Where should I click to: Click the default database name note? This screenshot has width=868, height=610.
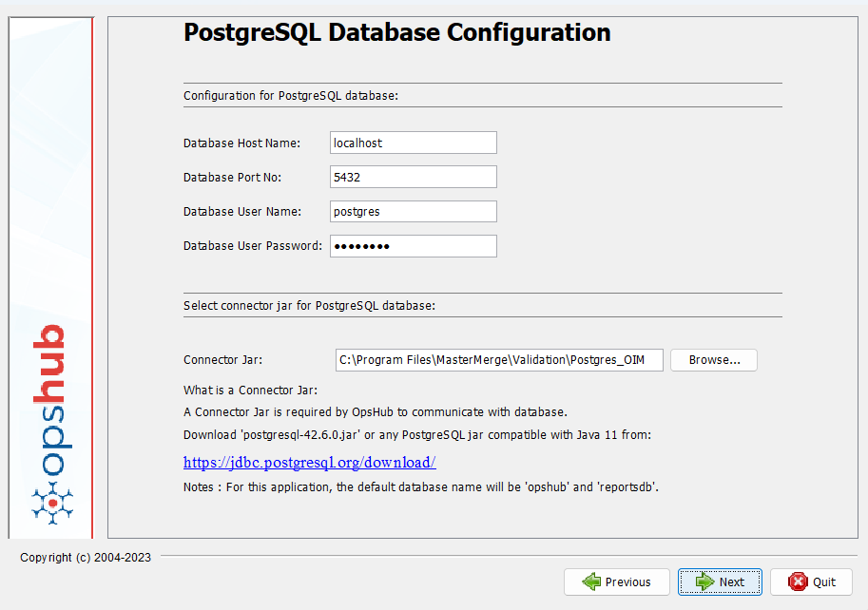[420, 486]
